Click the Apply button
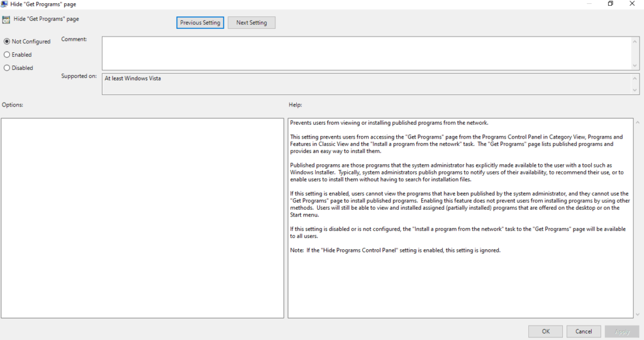 621,331
